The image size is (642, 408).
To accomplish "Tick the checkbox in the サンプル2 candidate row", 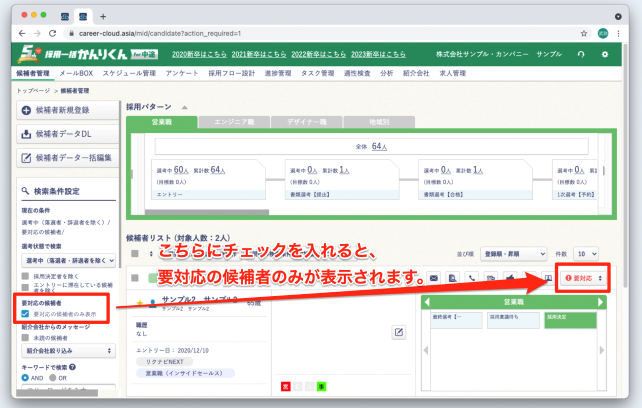I will (135, 278).
